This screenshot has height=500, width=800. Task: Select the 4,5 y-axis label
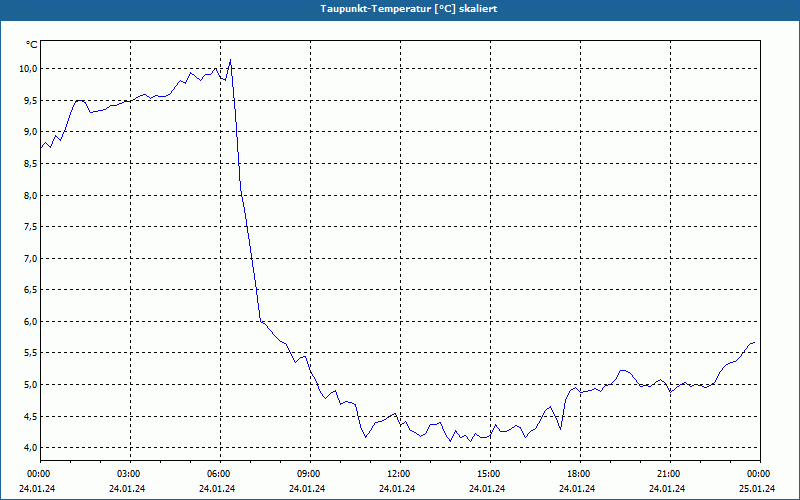tap(30, 416)
